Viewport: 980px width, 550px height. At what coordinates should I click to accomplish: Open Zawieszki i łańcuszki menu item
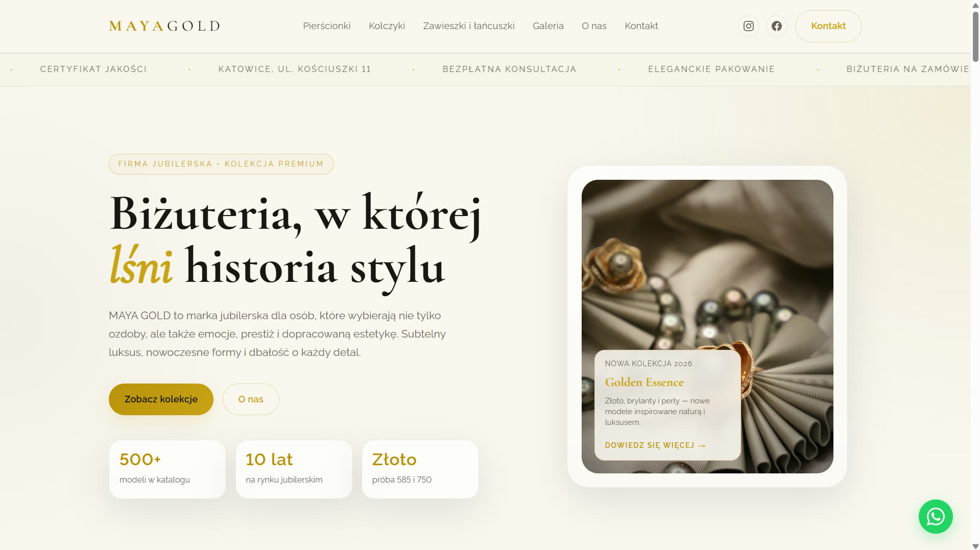click(x=469, y=26)
